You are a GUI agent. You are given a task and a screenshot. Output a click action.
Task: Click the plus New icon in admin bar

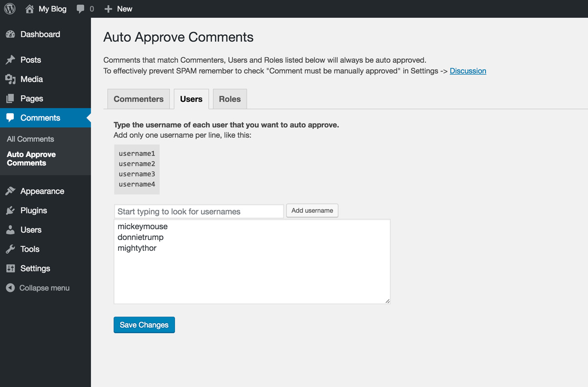(x=109, y=9)
